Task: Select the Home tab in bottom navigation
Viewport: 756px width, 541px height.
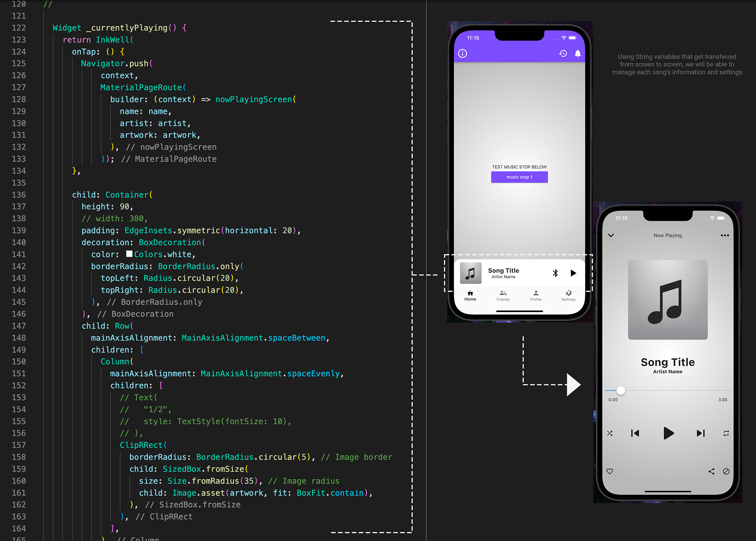Action: (470, 296)
